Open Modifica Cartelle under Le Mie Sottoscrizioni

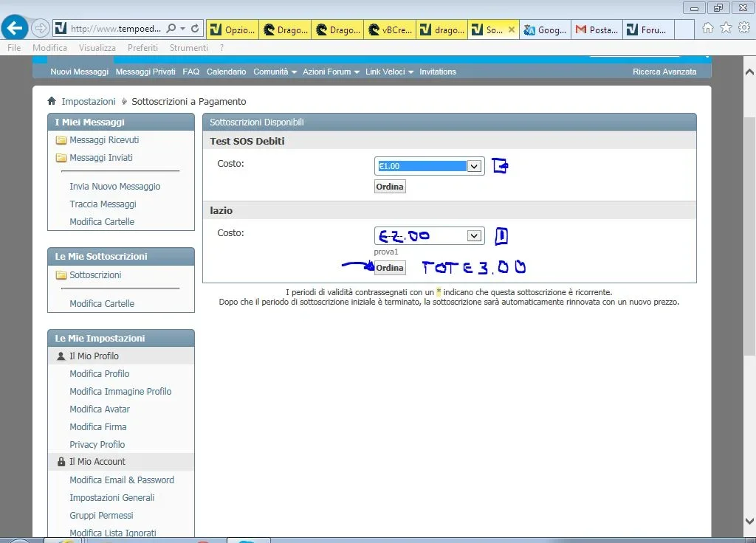(102, 304)
